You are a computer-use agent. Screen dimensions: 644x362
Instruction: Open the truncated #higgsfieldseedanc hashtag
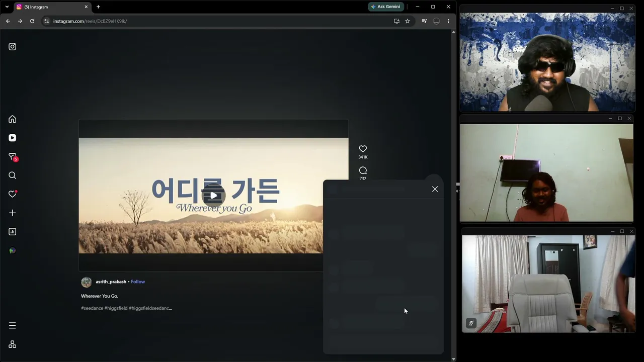(150, 308)
